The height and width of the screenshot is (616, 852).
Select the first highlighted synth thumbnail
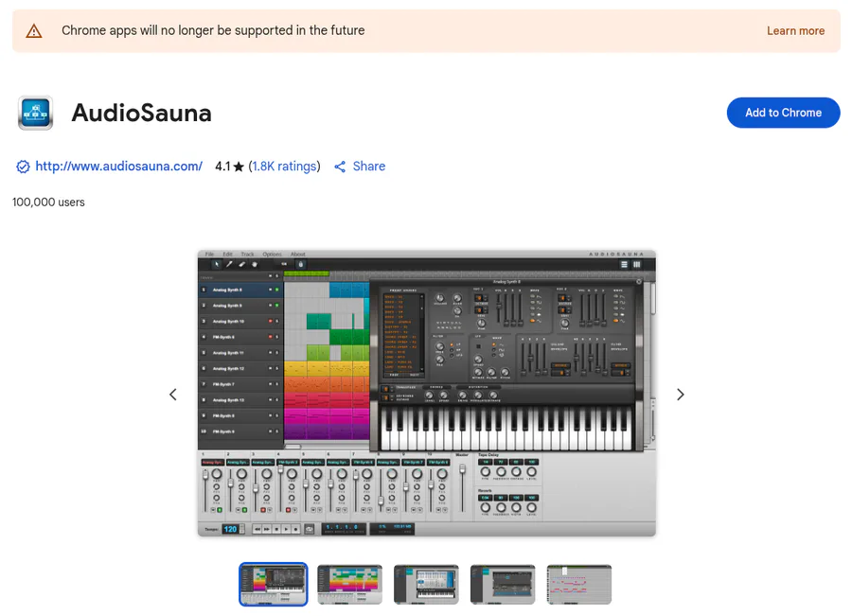pos(274,585)
